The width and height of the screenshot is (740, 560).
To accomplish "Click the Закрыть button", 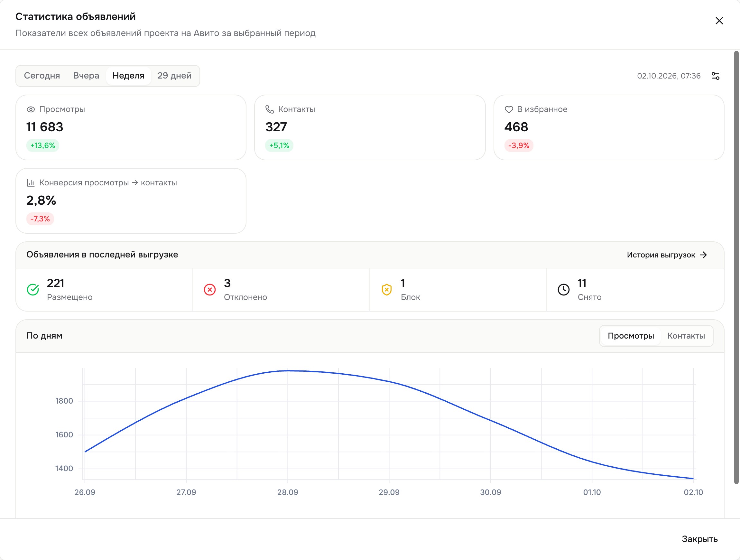I will click(x=699, y=539).
